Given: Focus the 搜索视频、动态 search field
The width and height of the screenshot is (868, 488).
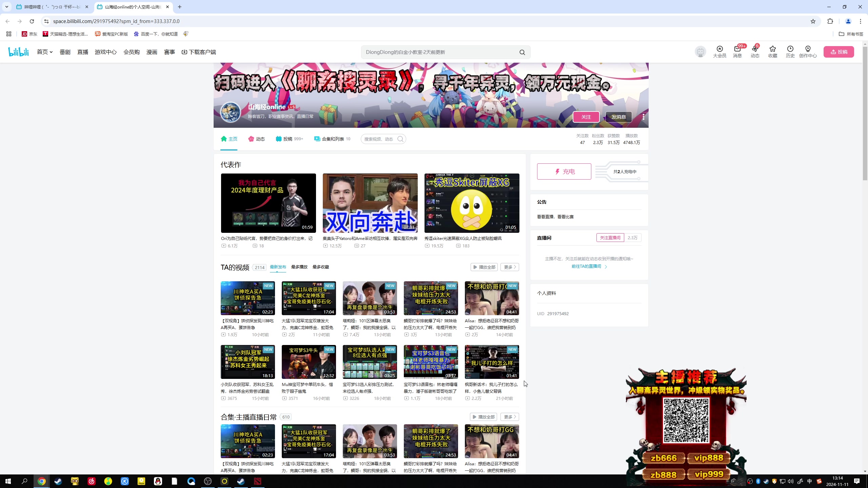Looking at the screenshot, I should point(383,139).
